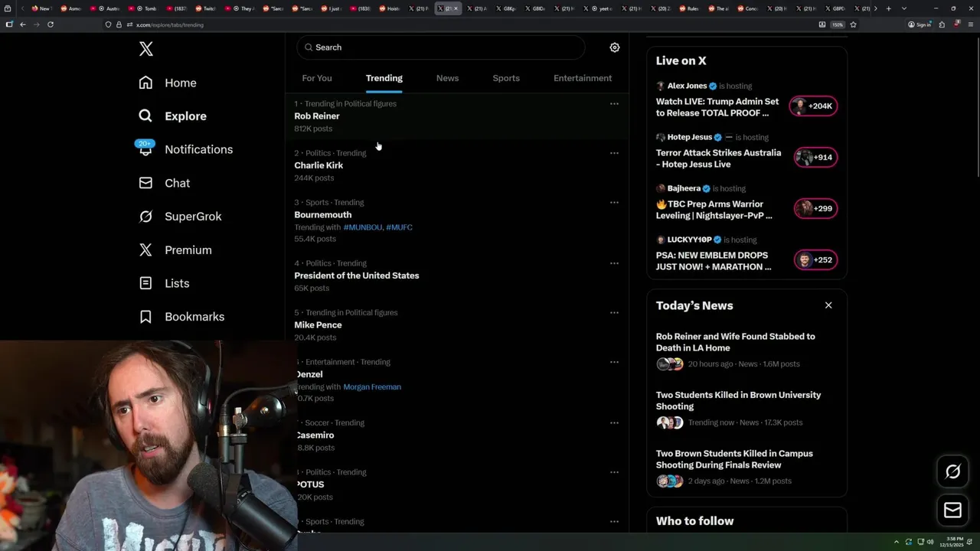Click the #MUNBOU hashtag link
The image size is (980, 551).
pos(362,227)
